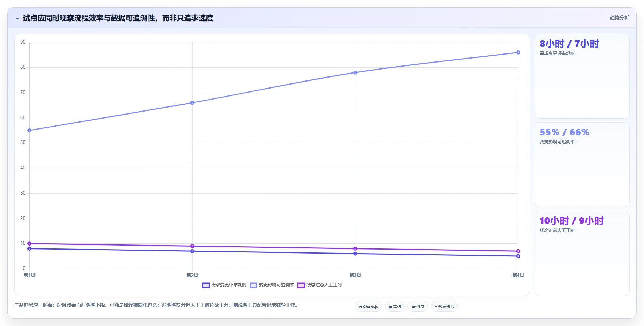Click the 需求变更评审耗时 legend color box

click(x=206, y=285)
